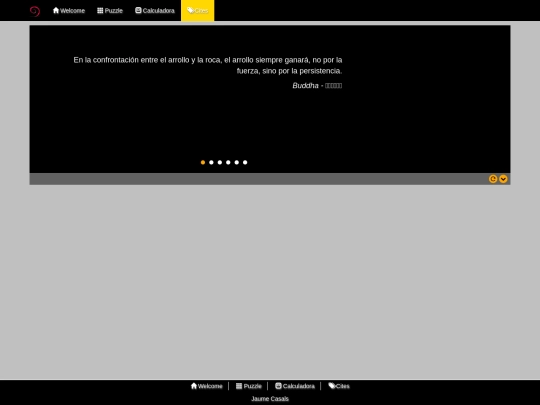Screen dimensions: 540x405
Task: Click the Cites link in the footer
Action: pos(339,386)
